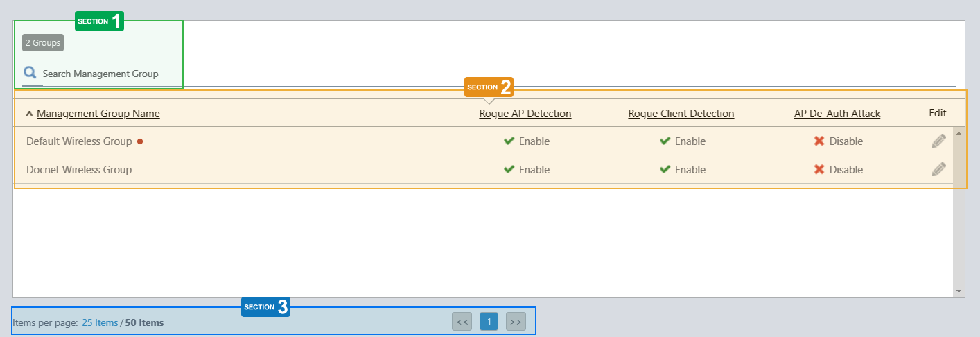Viewport: 980px width, 337px height.
Task: Click the sort arrow beside Management Group Name
Action: point(29,114)
